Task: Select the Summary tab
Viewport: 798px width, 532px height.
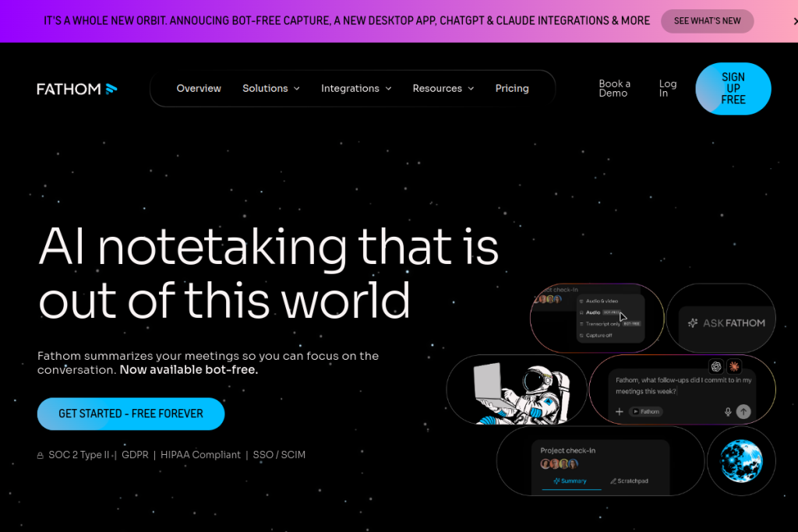Action: coord(570,481)
